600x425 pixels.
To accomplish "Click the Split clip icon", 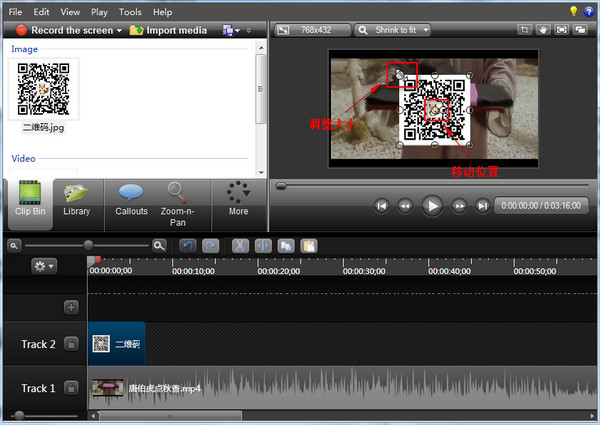I will (x=263, y=246).
